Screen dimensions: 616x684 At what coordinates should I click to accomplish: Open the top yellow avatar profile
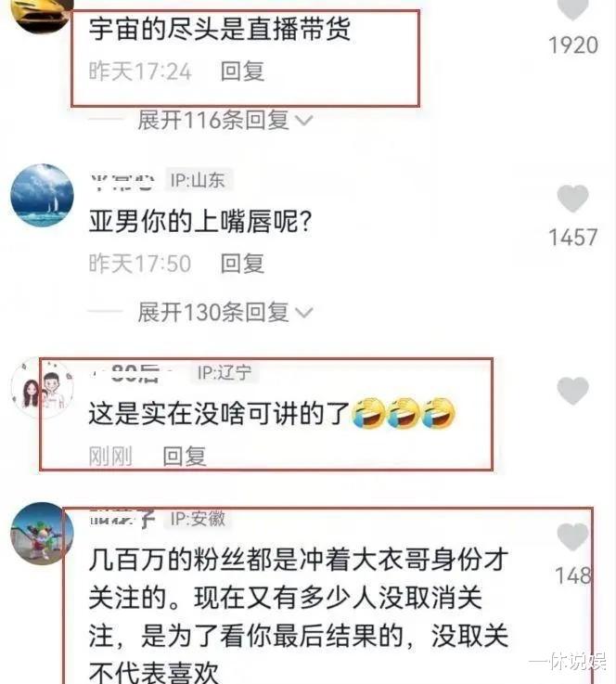[42, 15]
